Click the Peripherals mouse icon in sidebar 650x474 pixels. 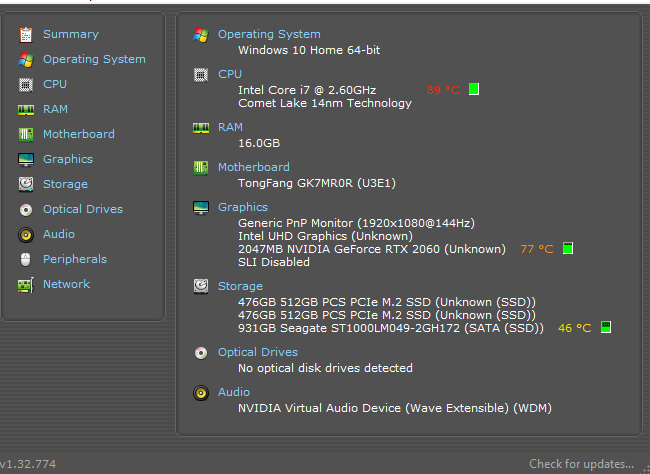pyautogui.click(x=26, y=260)
